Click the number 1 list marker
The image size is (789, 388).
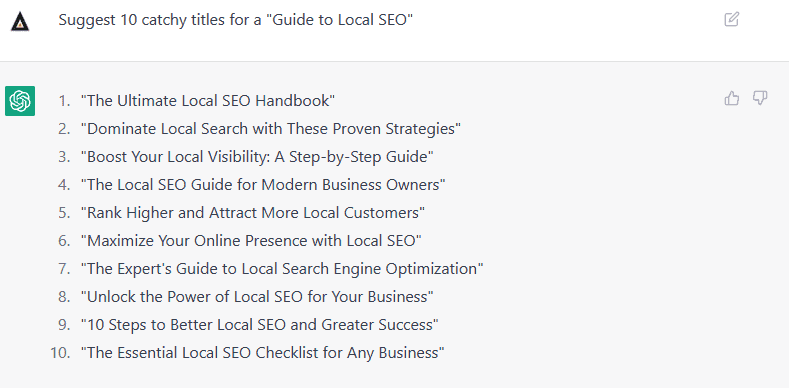tap(64, 101)
